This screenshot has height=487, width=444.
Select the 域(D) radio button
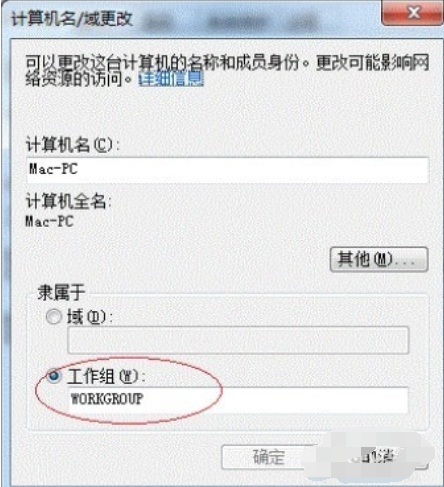click(54, 317)
